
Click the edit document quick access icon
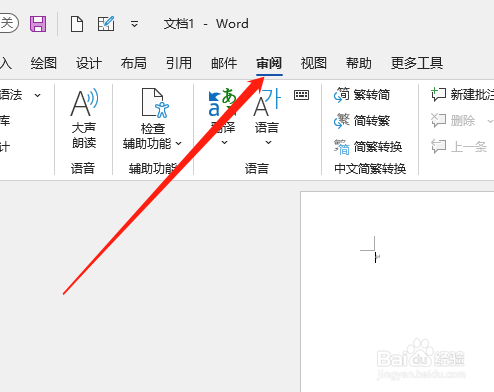[x=106, y=24]
